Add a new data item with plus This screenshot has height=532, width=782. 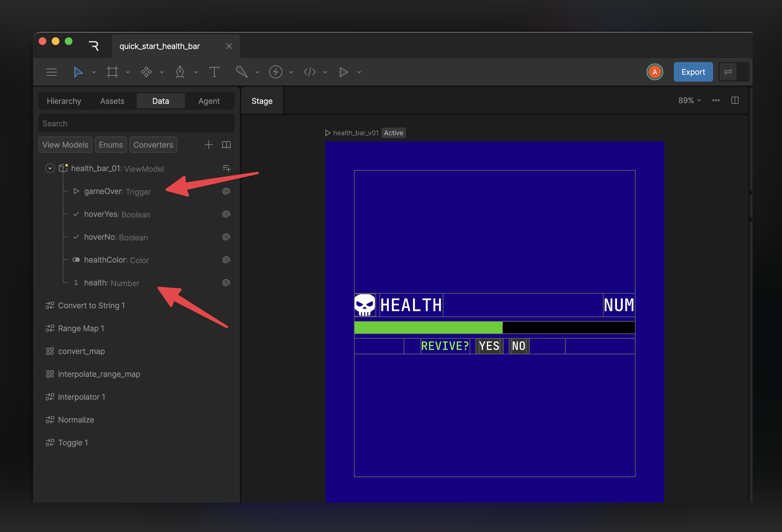pos(208,145)
